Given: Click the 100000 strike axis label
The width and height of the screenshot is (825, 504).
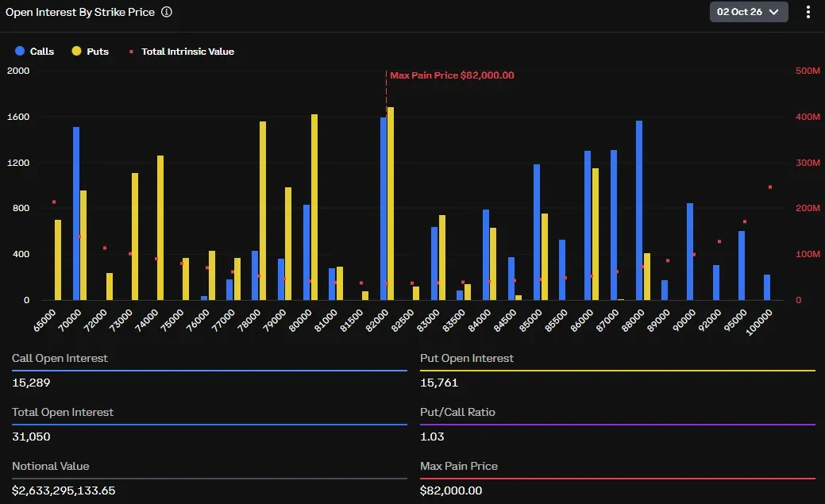Looking at the screenshot, I should coord(759,322).
